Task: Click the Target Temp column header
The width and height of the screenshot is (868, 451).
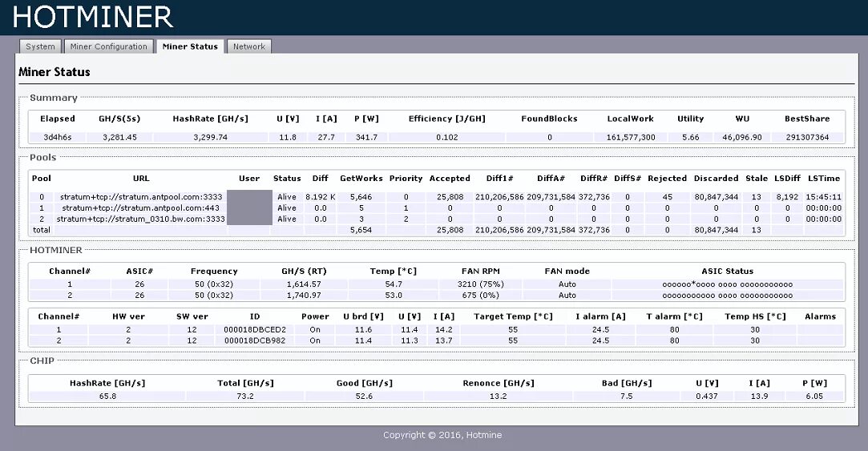Action: [513, 316]
